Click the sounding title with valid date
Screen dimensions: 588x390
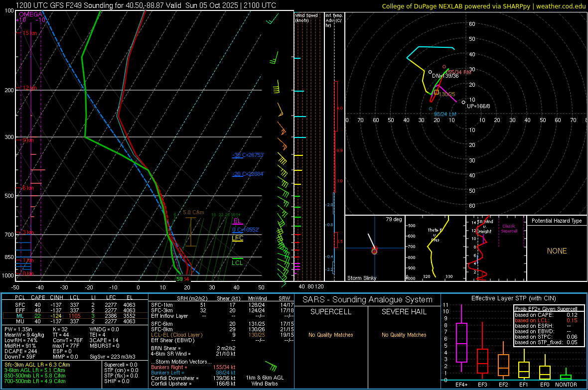(x=146, y=5)
